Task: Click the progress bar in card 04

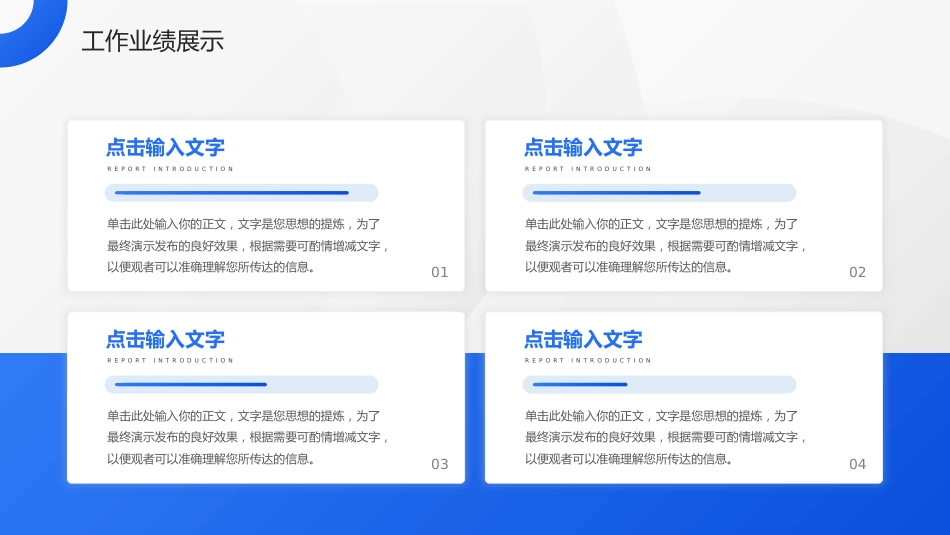Action: [x=659, y=384]
